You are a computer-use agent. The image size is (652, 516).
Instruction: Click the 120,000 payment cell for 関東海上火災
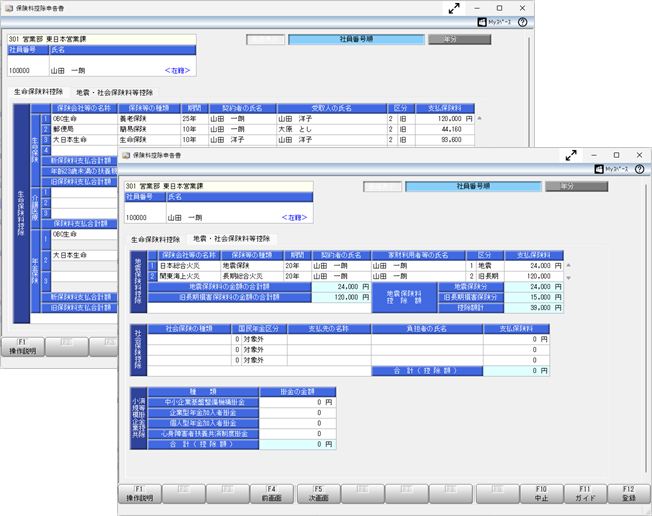pos(534,276)
